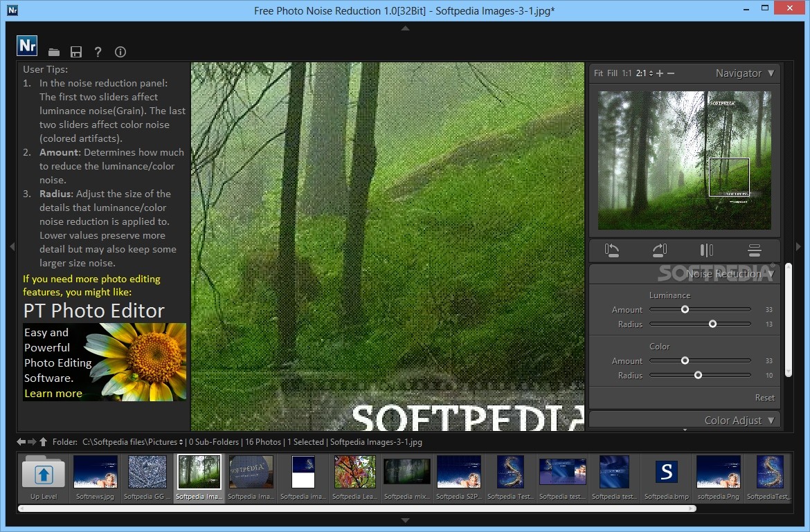The width and height of the screenshot is (810, 532).
Task: Click the Up Level folder thumbnail
Action: 44,477
